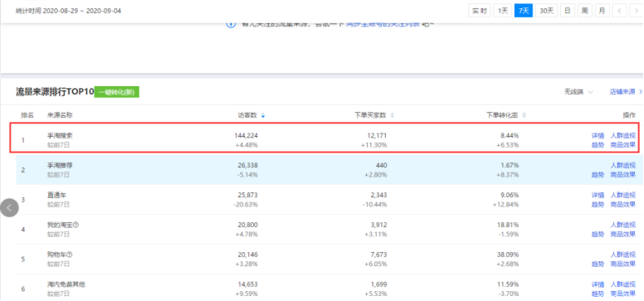
Task: Click the gray left arrow circle button
Action: click(9, 208)
